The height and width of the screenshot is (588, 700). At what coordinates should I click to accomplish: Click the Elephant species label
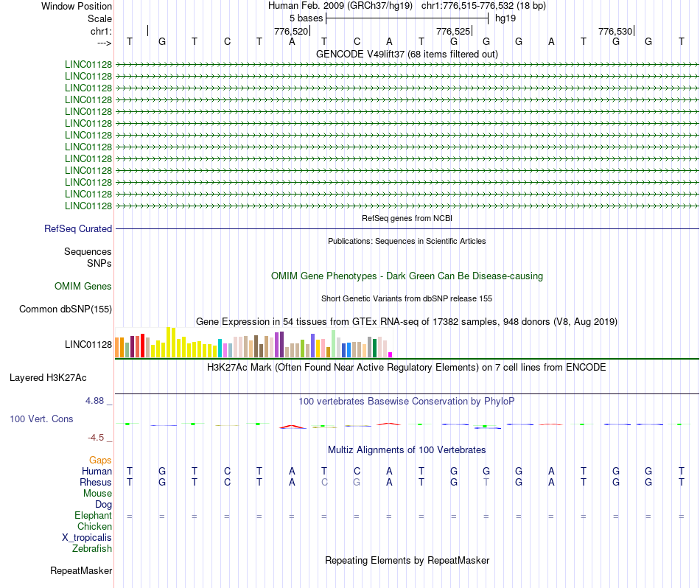[x=93, y=515]
